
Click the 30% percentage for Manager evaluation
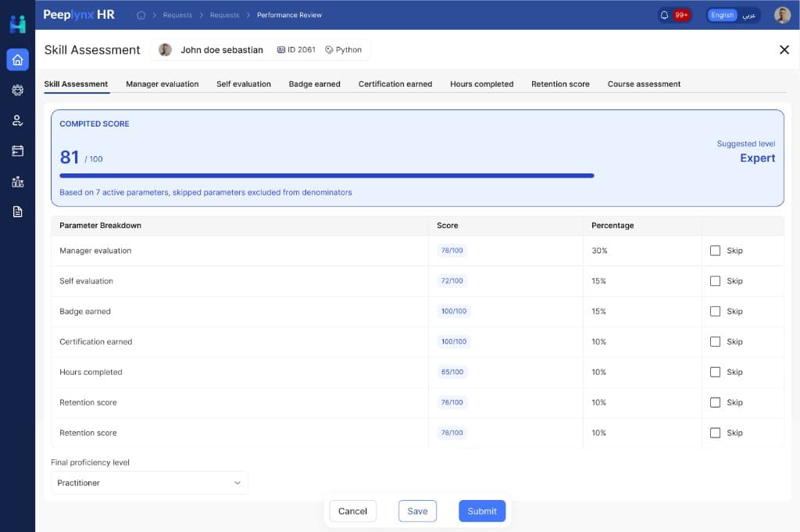(599, 251)
